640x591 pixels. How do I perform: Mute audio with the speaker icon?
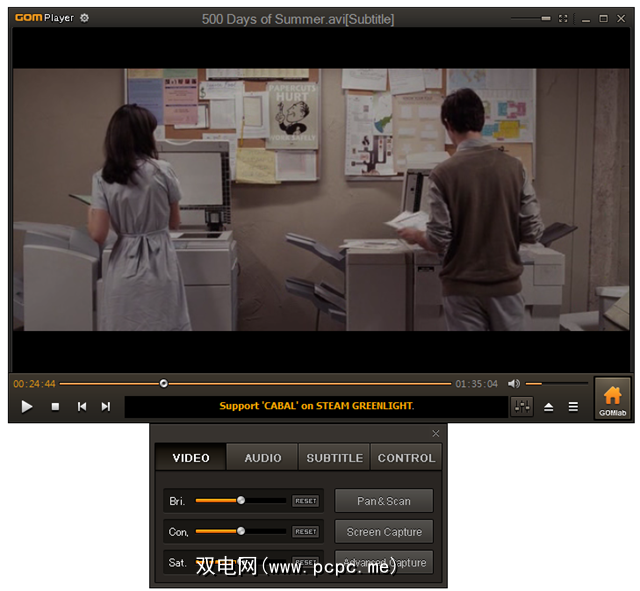pyautogui.click(x=514, y=384)
